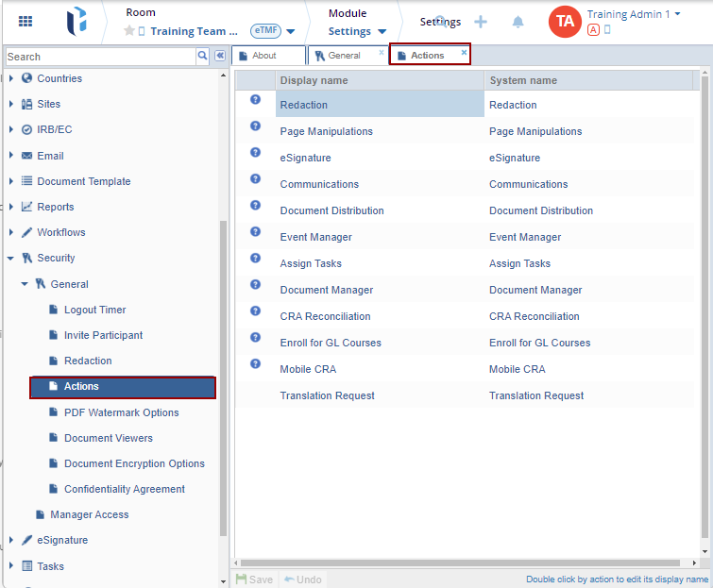Click the notification bell icon
713x588 pixels.
tap(518, 22)
